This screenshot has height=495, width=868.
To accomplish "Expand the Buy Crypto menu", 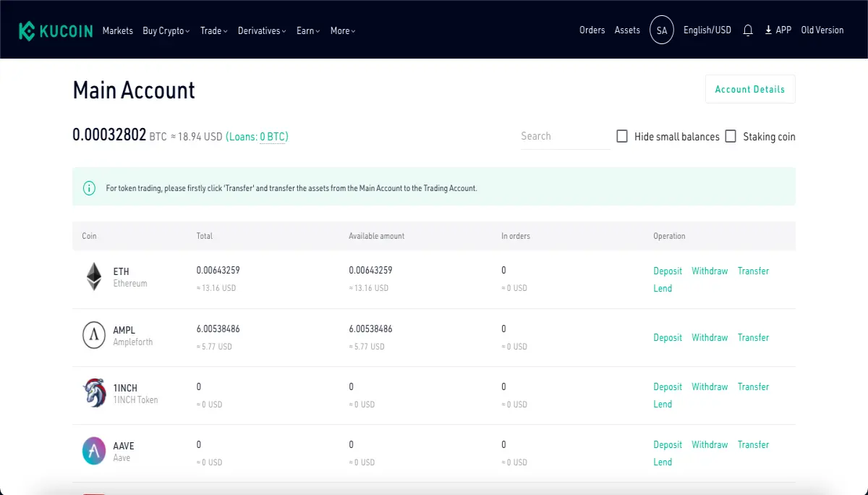I will [x=166, y=30].
